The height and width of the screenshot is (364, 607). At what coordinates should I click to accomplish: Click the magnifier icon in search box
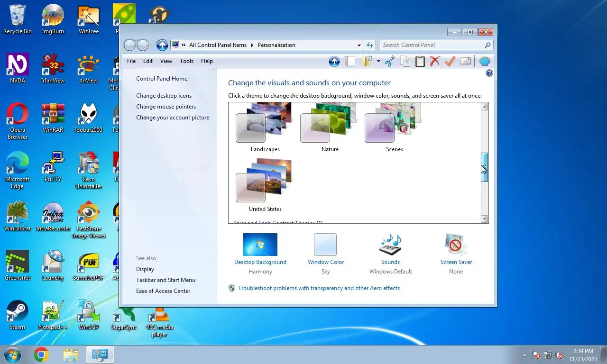[x=487, y=45]
